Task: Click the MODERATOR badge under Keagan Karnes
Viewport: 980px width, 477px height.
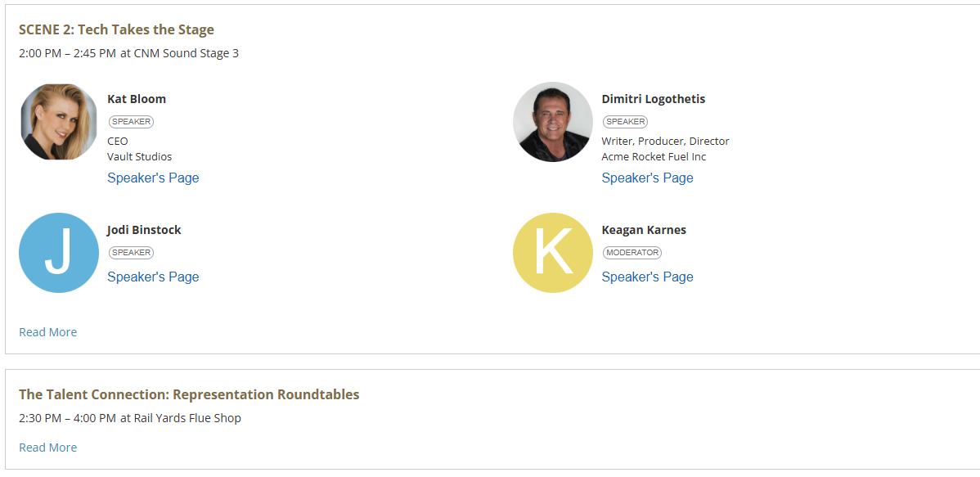Action: pos(632,253)
